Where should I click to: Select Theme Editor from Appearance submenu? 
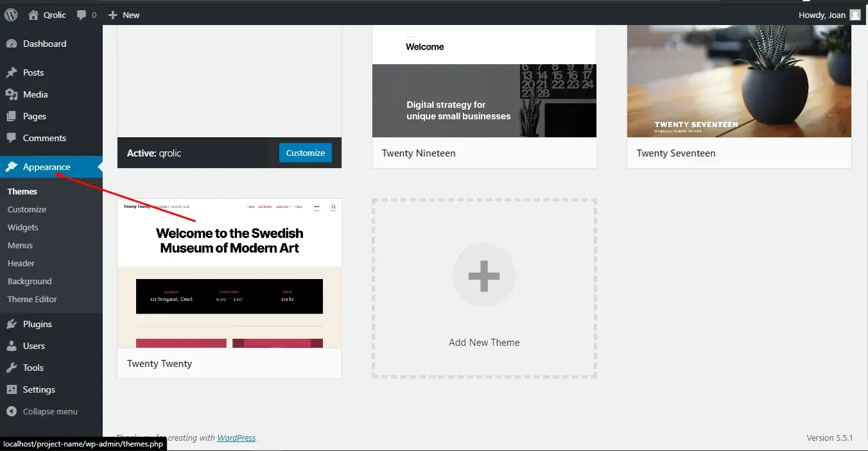point(32,299)
